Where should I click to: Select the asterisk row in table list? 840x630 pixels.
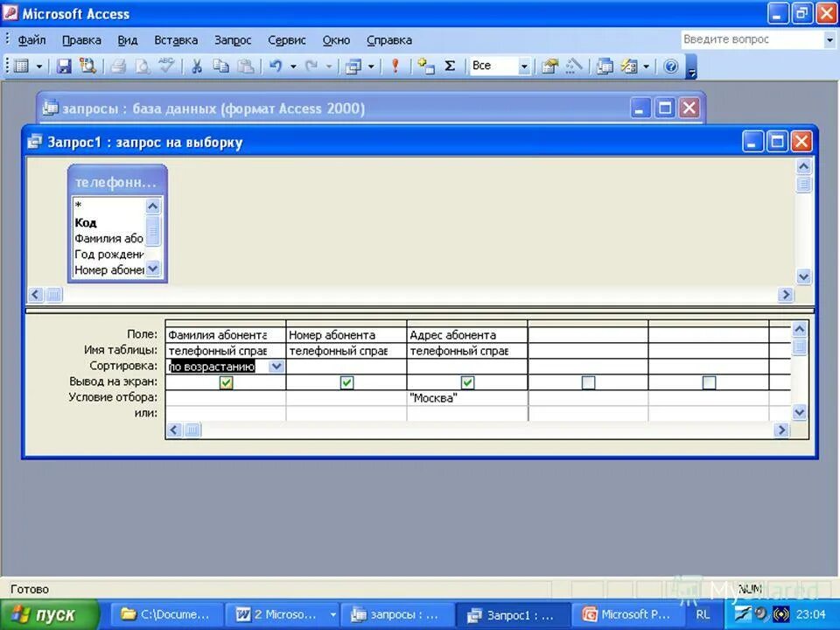[x=108, y=205]
